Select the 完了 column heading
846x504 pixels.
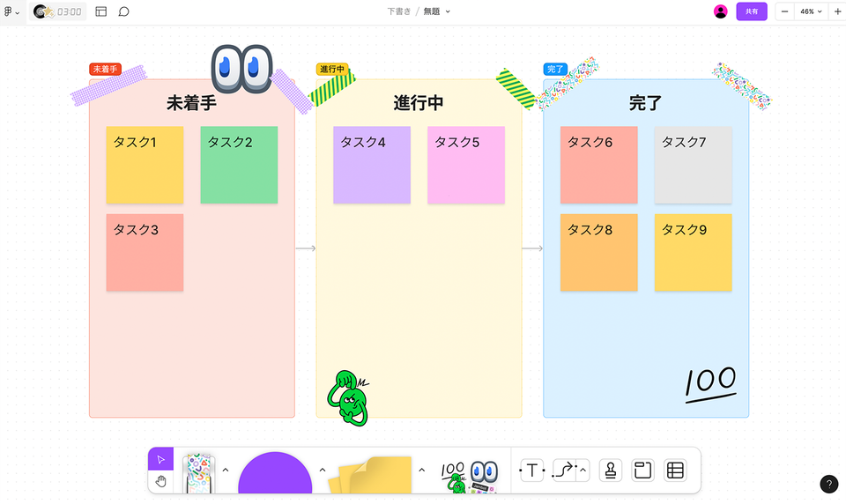point(645,102)
